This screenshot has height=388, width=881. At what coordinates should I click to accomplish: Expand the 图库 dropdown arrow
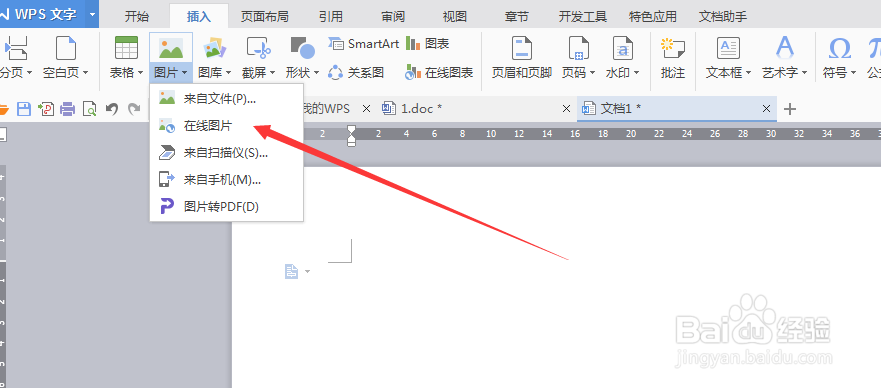click(x=229, y=73)
